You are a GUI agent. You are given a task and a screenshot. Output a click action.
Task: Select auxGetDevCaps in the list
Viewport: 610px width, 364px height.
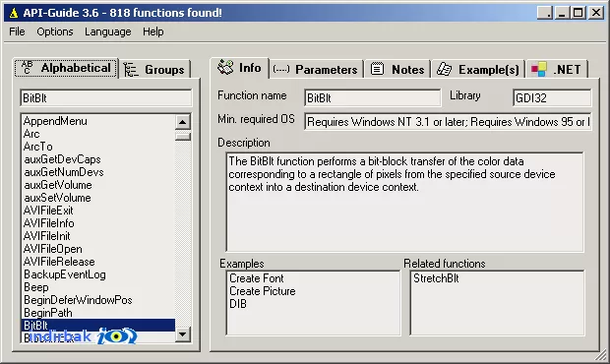[98, 159]
